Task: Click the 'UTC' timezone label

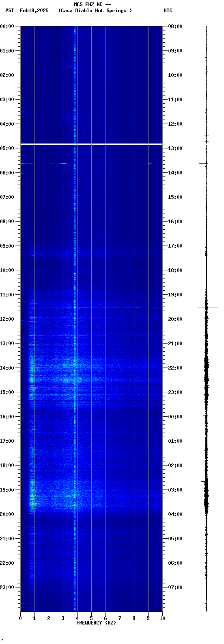Action: (168, 11)
